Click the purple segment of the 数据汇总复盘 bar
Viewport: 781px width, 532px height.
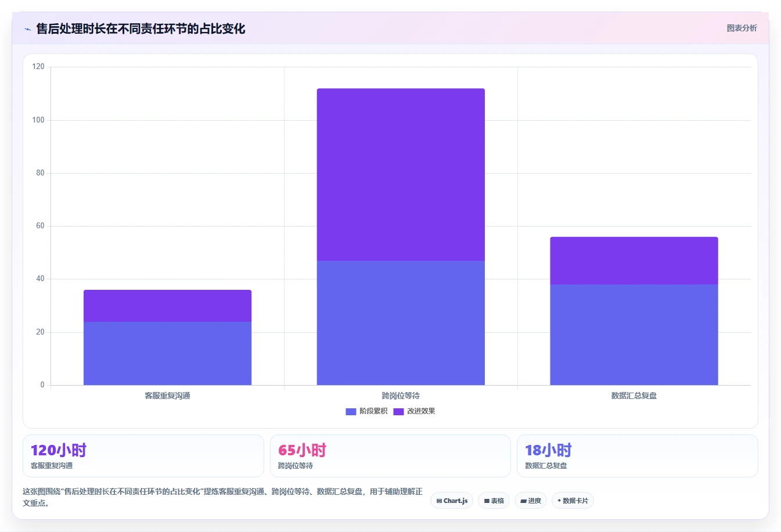point(634,261)
